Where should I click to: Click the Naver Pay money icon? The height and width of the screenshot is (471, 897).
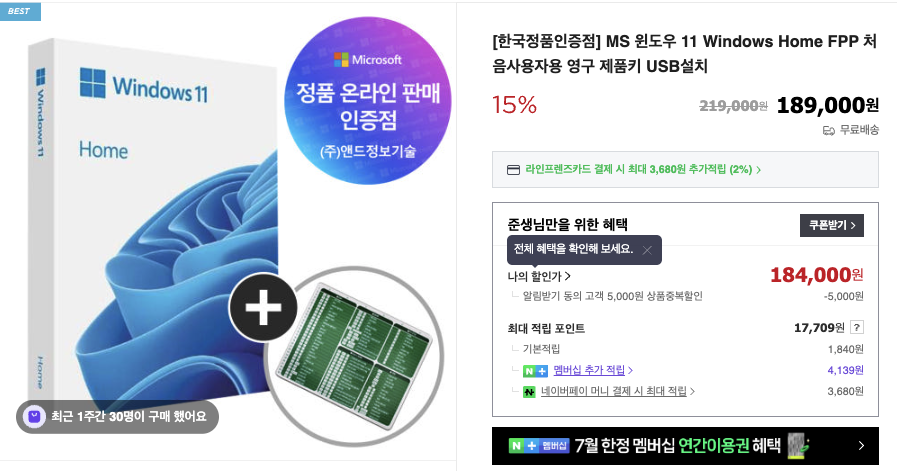pyautogui.click(x=529, y=392)
